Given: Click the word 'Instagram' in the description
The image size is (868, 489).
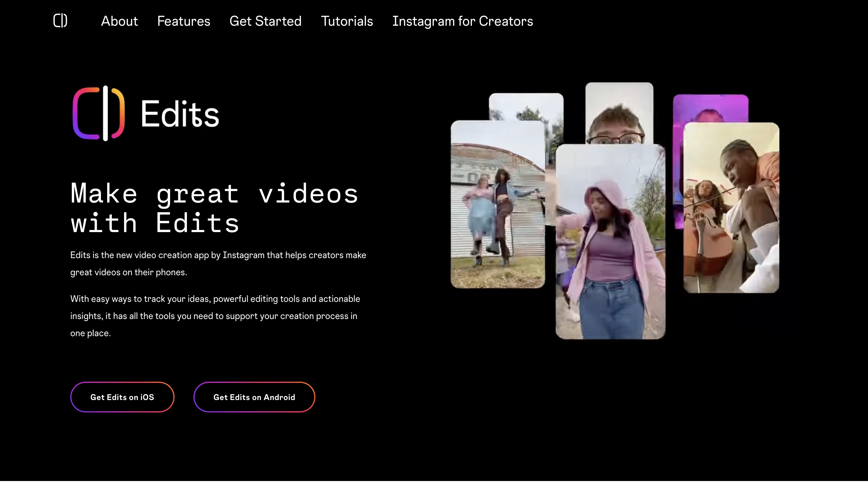Looking at the screenshot, I should pyautogui.click(x=243, y=255).
